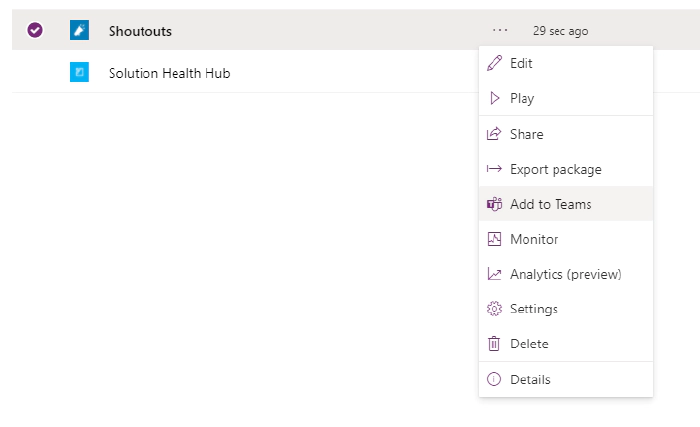Toggle the three-dot more commands for Shoutouts
Image resolution: width=700 pixels, height=427 pixels.
coord(500,30)
